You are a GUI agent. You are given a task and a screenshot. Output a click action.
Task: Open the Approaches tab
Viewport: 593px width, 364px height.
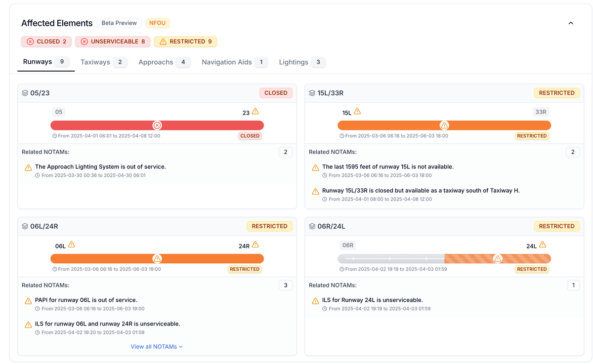click(164, 62)
